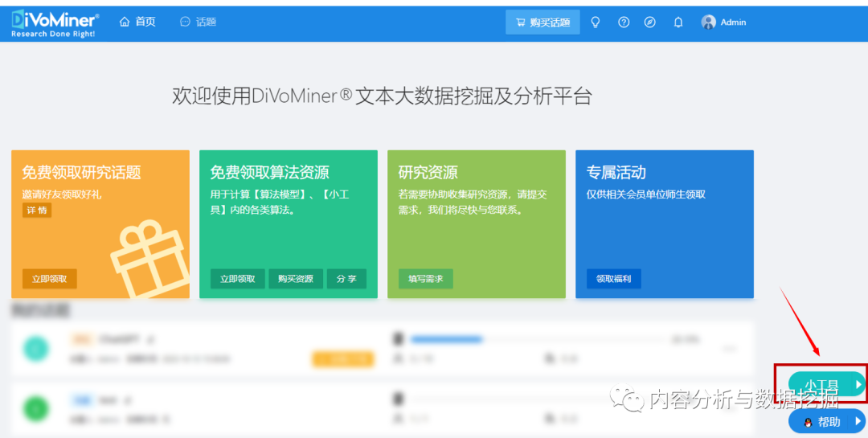This screenshot has height=438, width=868.
Task: Click the Admin user avatar
Action: (x=709, y=23)
